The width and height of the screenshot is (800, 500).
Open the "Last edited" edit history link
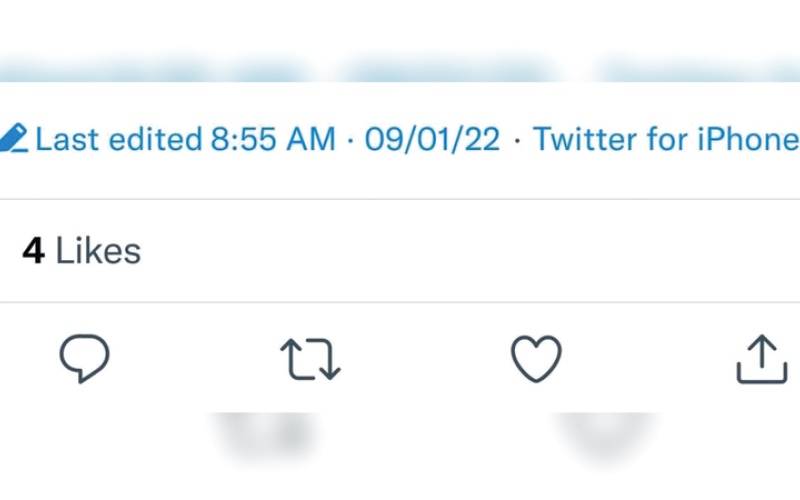pyautogui.click(x=120, y=139)
